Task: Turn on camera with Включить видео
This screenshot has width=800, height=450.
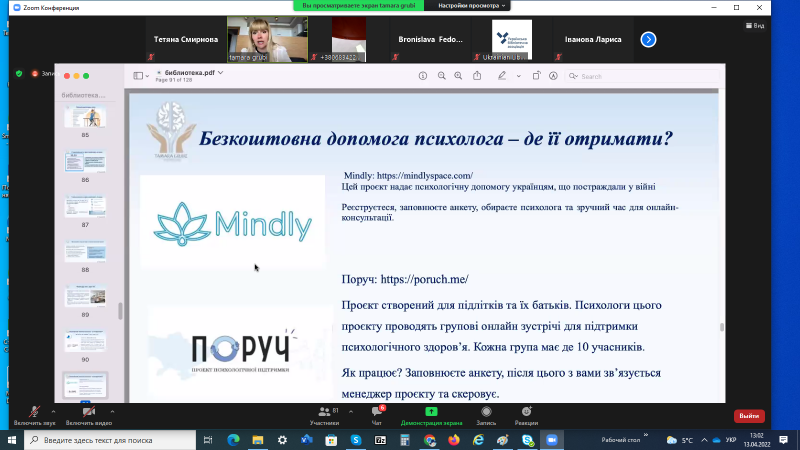Action: 89,416
